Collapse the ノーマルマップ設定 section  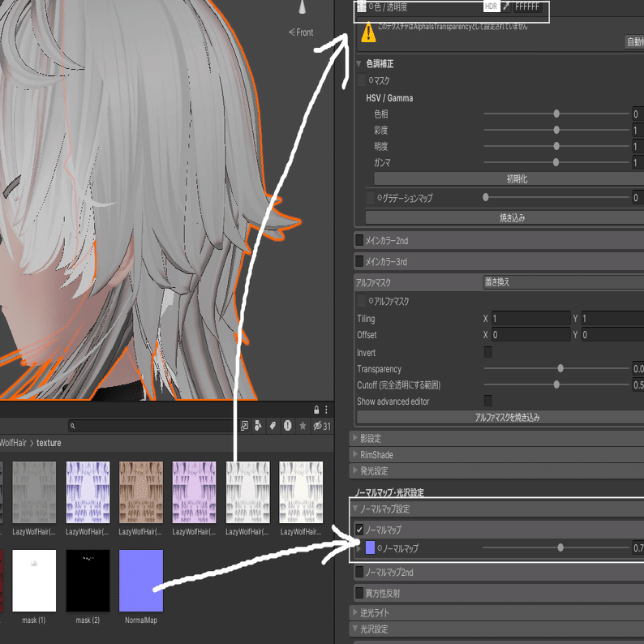pyautogui.click(x=355, y=509)
